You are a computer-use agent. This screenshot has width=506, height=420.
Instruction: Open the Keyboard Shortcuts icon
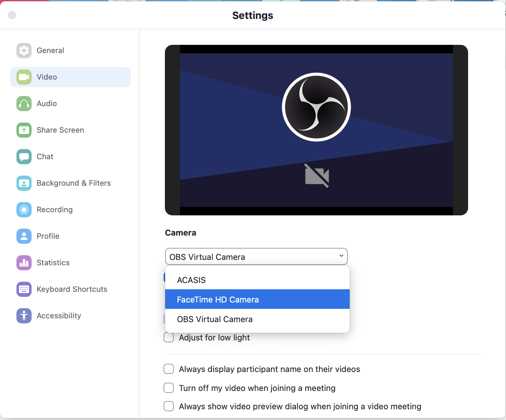(24, 289)
